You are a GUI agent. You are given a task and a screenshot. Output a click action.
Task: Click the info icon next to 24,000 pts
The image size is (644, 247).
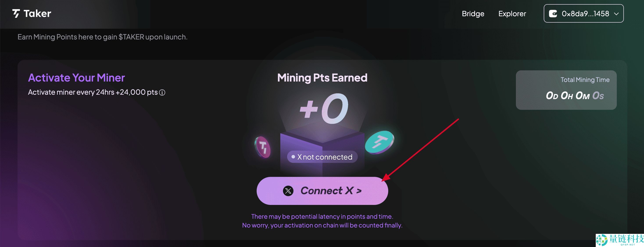(x=162, y=93)
